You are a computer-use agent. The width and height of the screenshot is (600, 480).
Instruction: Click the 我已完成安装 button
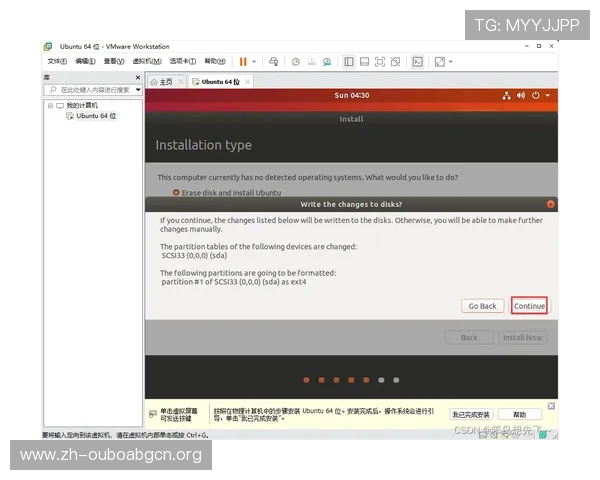coord(470,414)
